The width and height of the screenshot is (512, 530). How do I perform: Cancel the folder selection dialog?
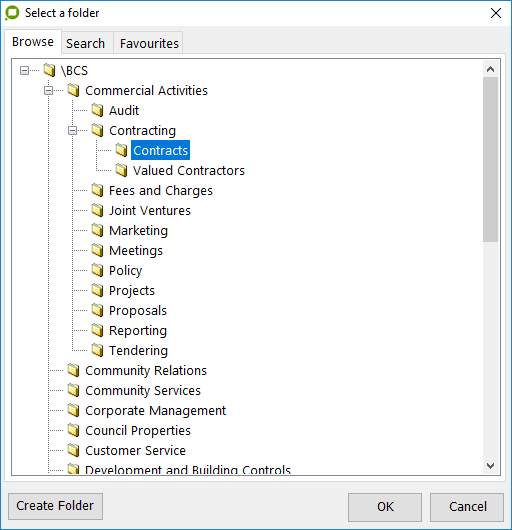(467, 507)
